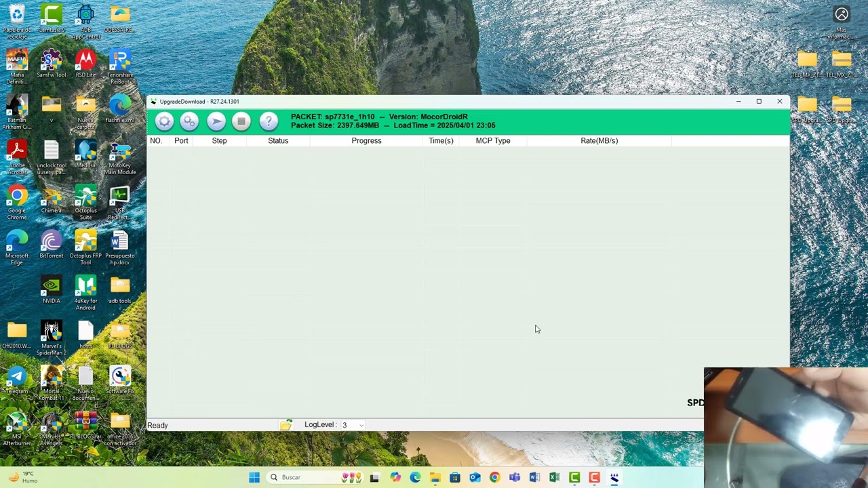Open adb tools folder on desktop
Viewport: 868px width, 488px height.
[x=120, y=290]
